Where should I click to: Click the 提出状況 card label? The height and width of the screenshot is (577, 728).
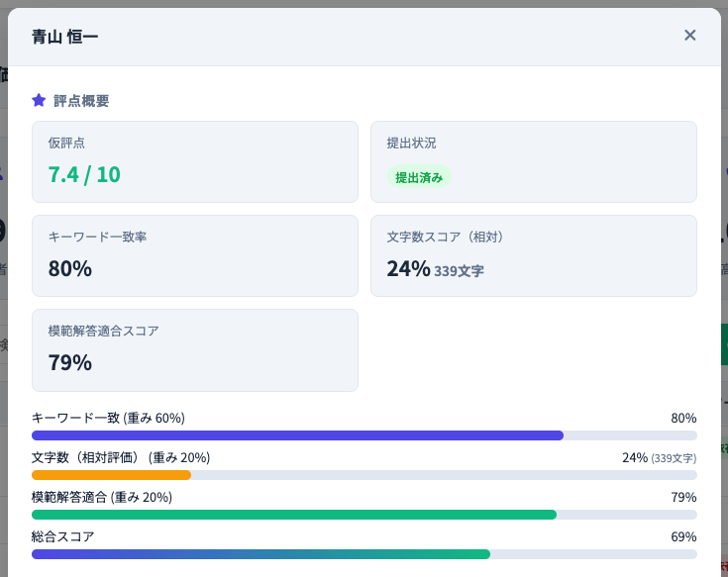[x=411, y=143]
